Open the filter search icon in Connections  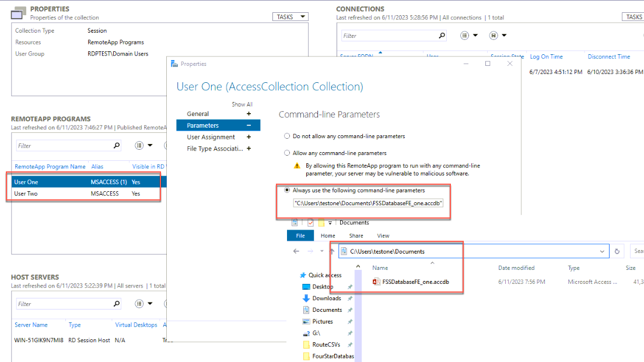pyautogui.click(x=442, y=35)
